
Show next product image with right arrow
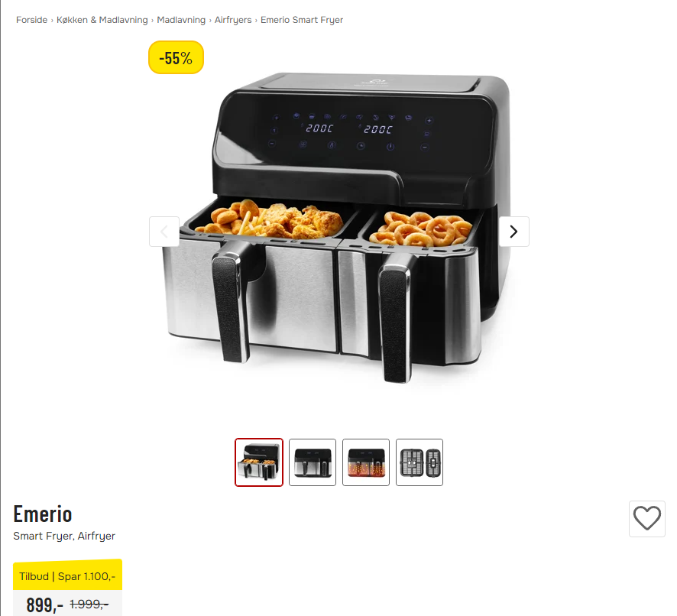coord(513,232)
